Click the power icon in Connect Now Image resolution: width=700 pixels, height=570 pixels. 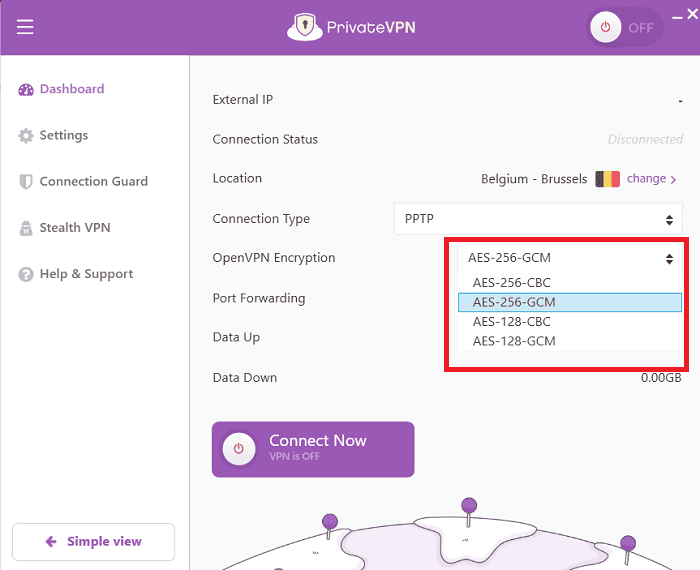239,449
